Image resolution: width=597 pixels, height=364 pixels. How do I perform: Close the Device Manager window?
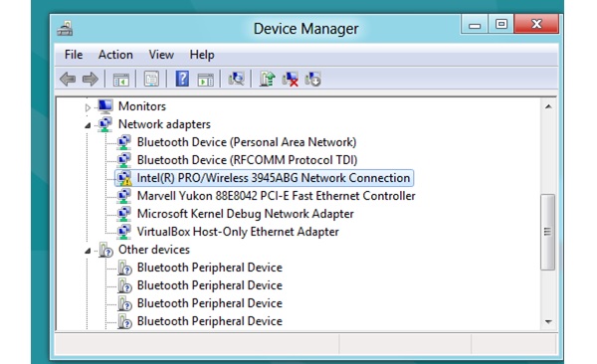click(537, 25)
